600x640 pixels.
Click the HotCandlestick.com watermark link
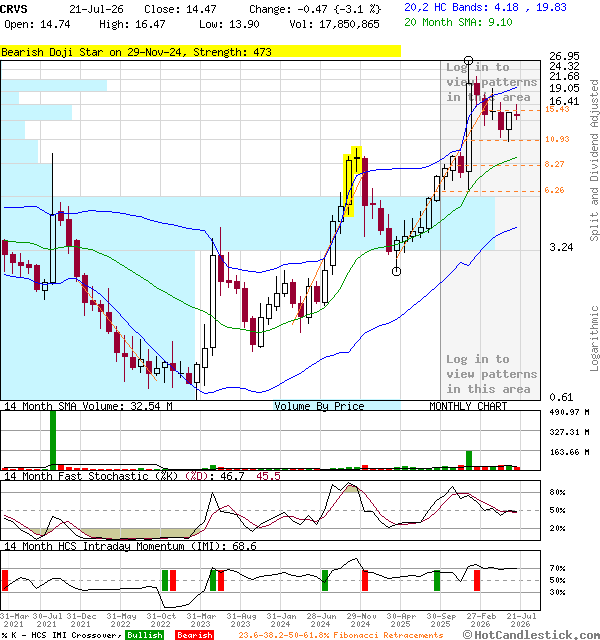pyautogui.click(x=531, y=635)
